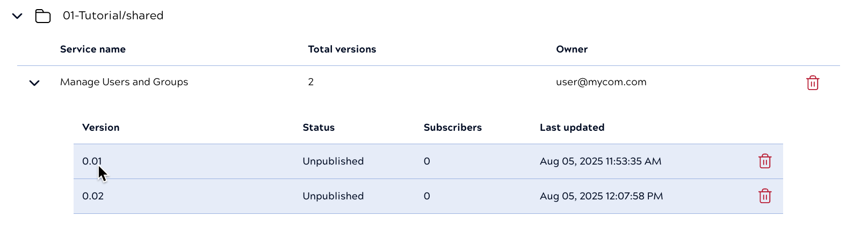Select the Manage Users and Groups service name
Image resolution: width=868 pixels, height=238 pixels.
tap(124, 82)
